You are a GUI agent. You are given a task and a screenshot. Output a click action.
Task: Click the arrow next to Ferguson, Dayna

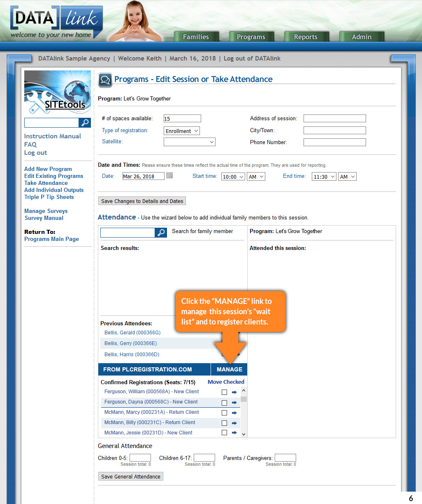coord(234,403)
